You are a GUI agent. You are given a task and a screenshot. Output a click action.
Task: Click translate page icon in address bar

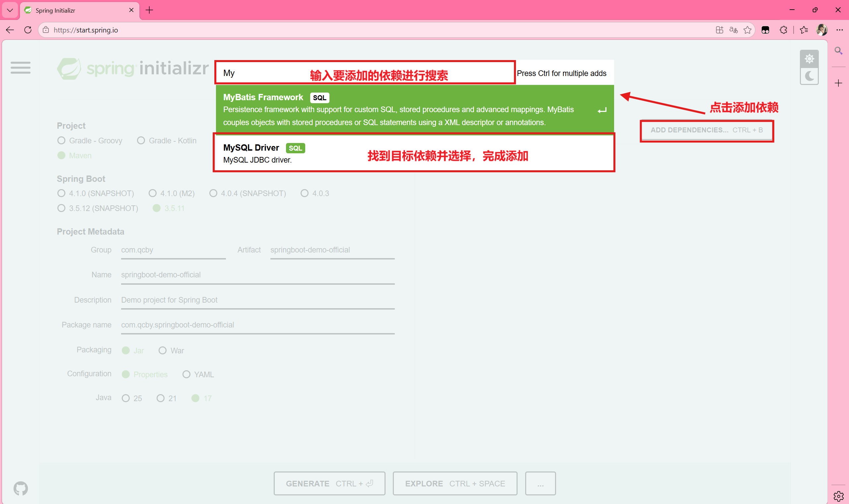point(733,30)
